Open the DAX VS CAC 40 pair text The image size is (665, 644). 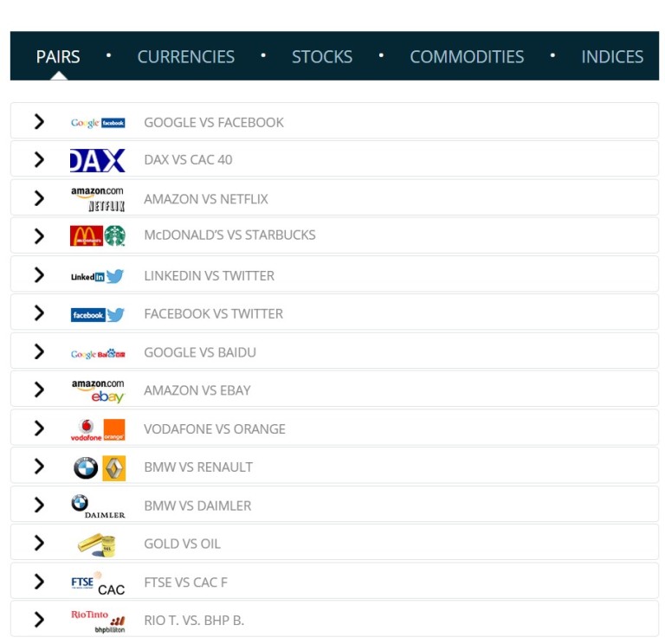188,160
